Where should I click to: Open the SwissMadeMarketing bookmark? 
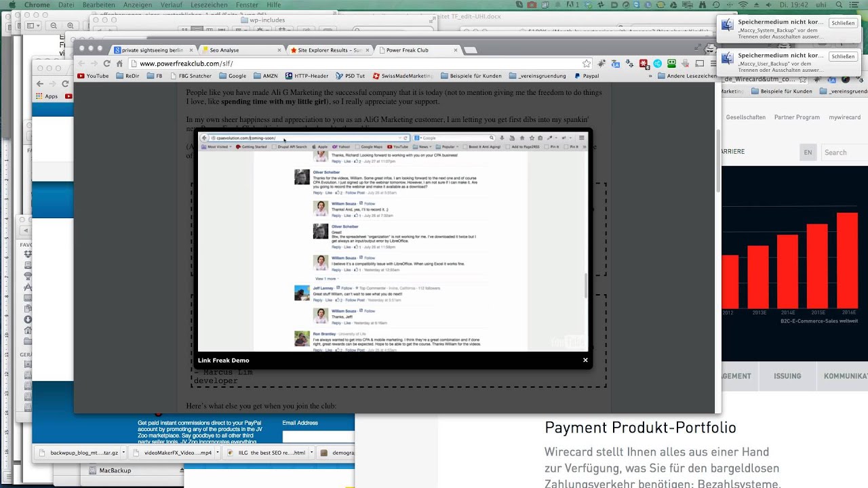point(403,76)
